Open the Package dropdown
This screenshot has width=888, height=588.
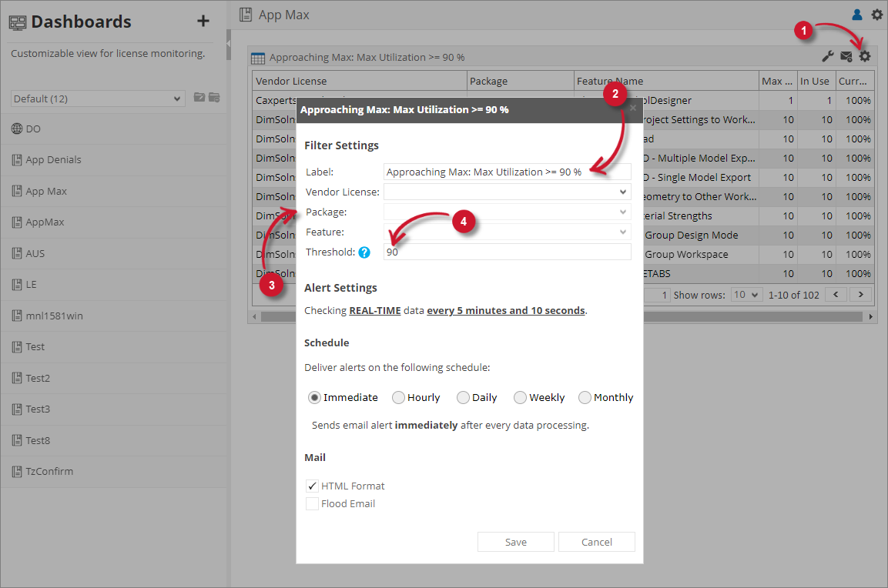click(507, 212)
